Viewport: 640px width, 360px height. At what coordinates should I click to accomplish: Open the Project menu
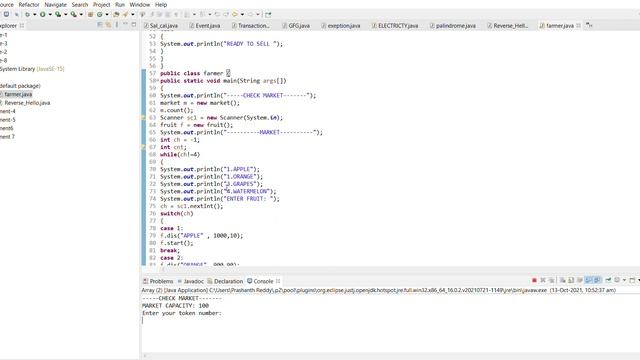[x=102, y=4]
